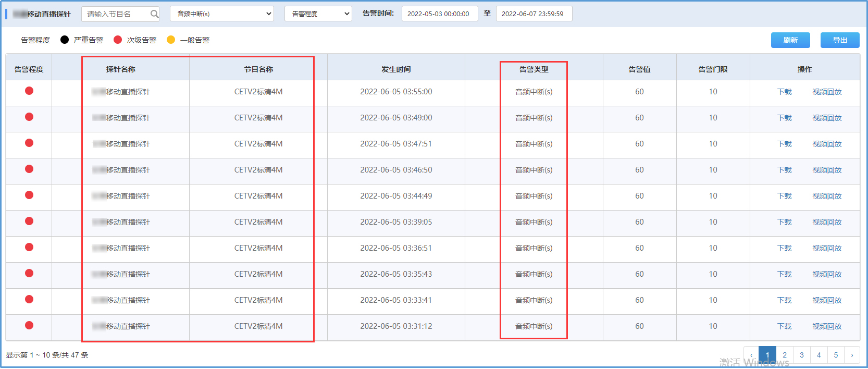Open 视频回放 for the 03:44:49 alarm

[x=827, y=196]
